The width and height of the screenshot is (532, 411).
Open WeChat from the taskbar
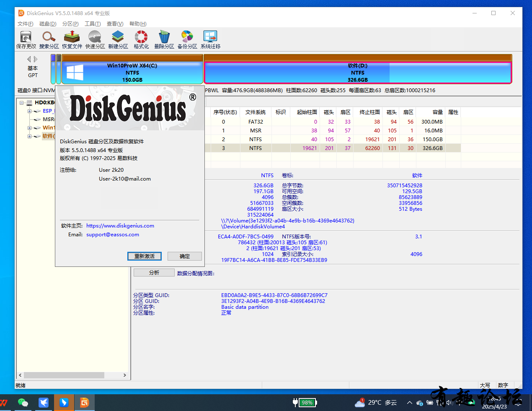[23, 403]
